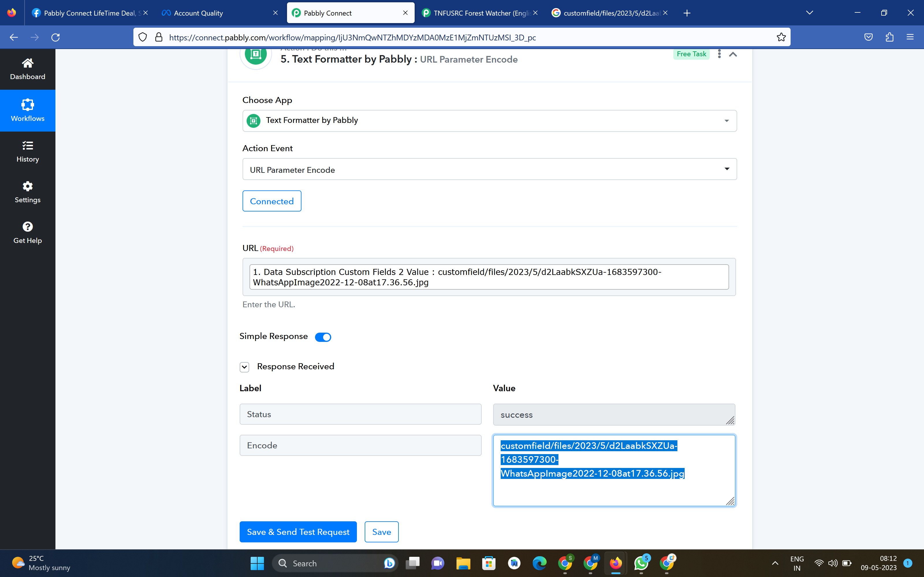This screenshot has width=924, height=577.
Task: Open the Action Event dropdown
Action: [x=489, y=169]
